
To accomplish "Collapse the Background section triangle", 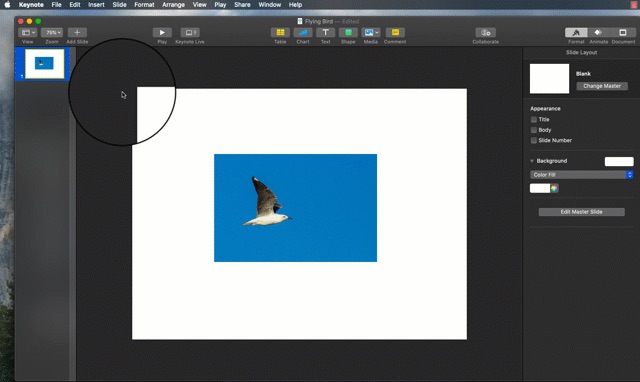I will coord(532,161).
